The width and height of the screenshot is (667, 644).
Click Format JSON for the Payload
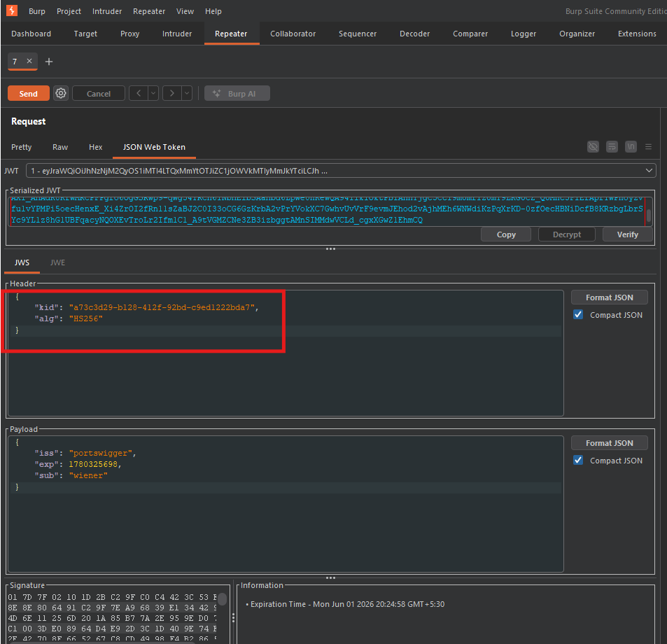[x=609, y=443]
